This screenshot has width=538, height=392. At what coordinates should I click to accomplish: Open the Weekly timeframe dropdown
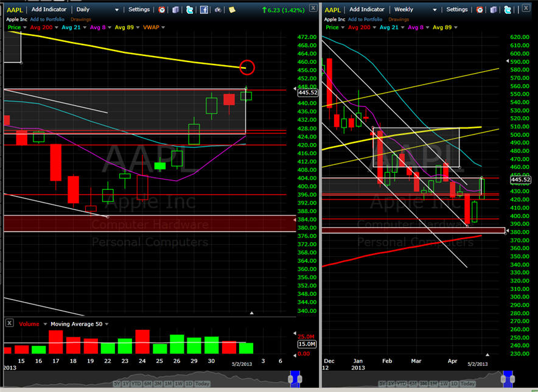pos(435,10)
